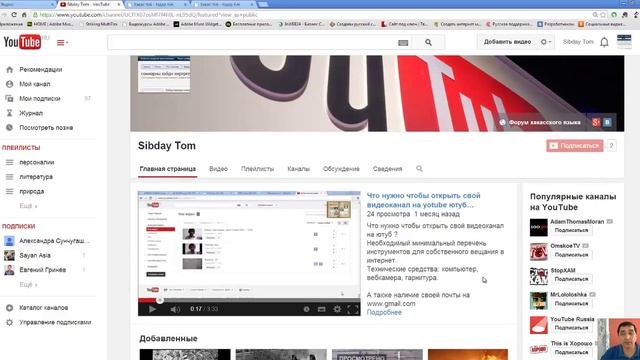Seek on the video progress bar
The width and height of the screenshot is (640, 360).
[249, 300]
